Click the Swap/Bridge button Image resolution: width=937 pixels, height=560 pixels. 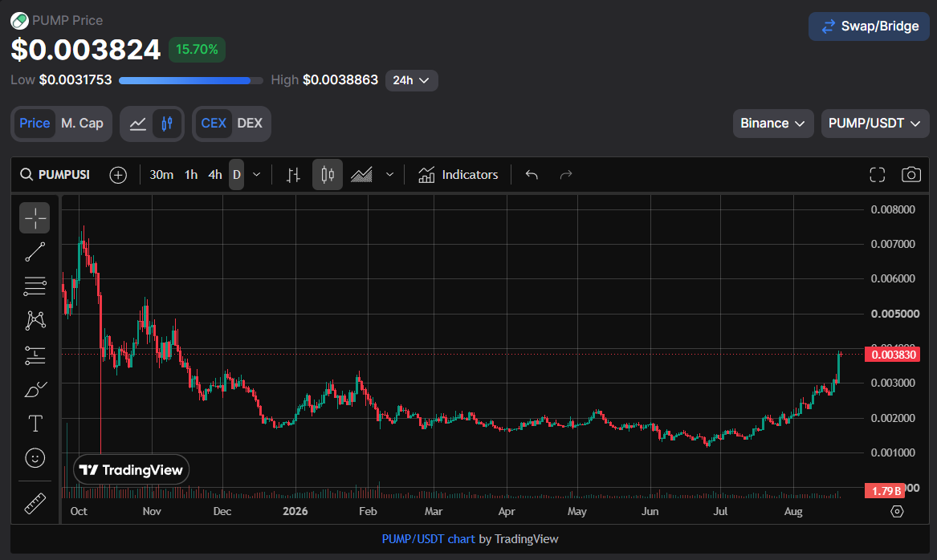[x=869, y=26]
